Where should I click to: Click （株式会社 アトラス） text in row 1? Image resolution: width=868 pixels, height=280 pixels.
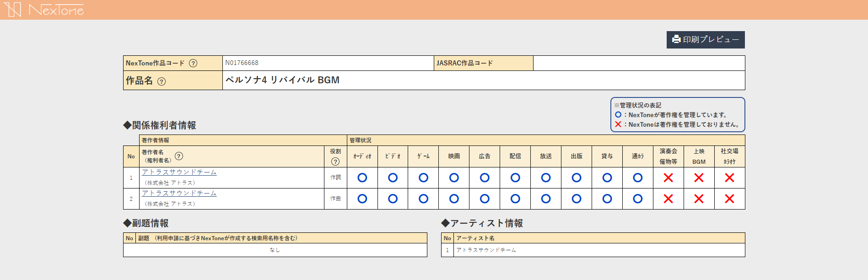(170, 183)
